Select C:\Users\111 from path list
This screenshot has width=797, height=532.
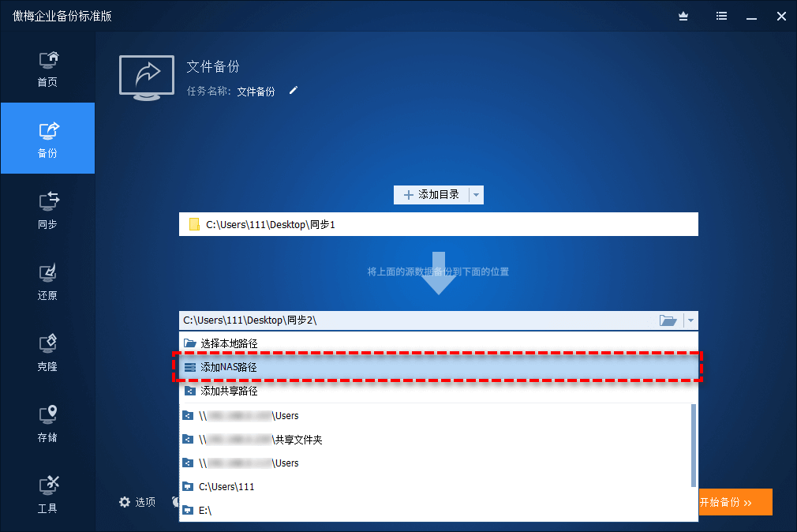click(435, 487)
